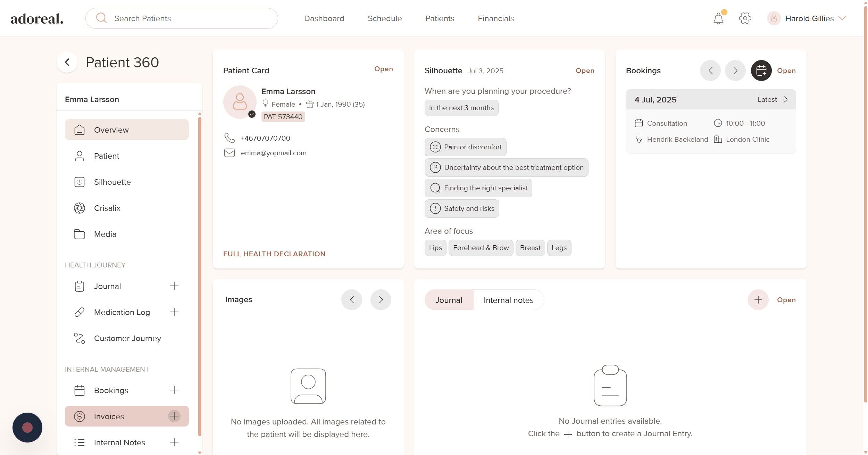Click the dark recorder button at bottom-left
Viewport: 868px width, 455px height.
click(x=27, y=427)
